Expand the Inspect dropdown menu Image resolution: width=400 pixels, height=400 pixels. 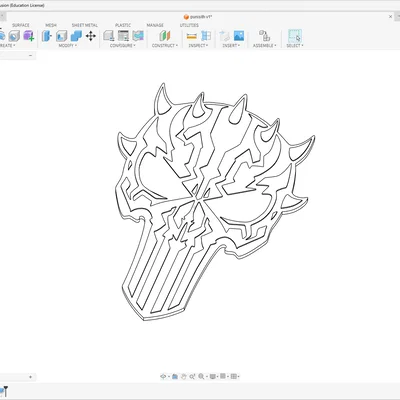[x=198, y=45]
